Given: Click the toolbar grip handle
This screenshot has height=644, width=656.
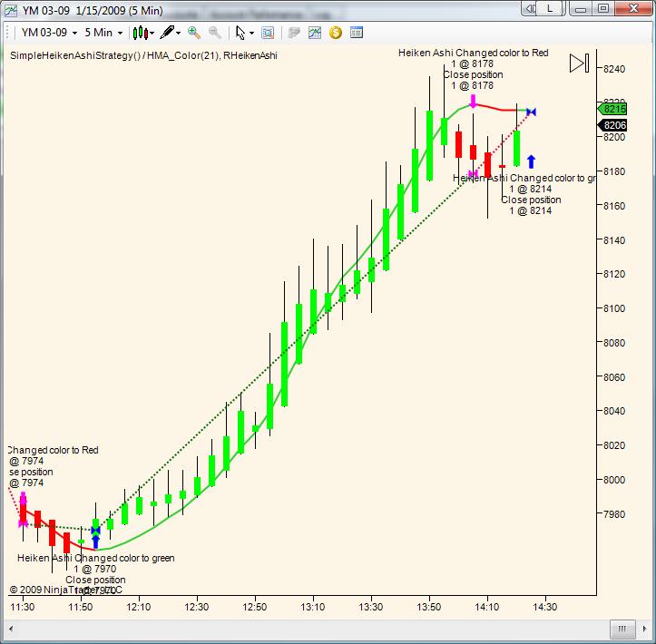Looking at the screenshot, I should [6, 33].
